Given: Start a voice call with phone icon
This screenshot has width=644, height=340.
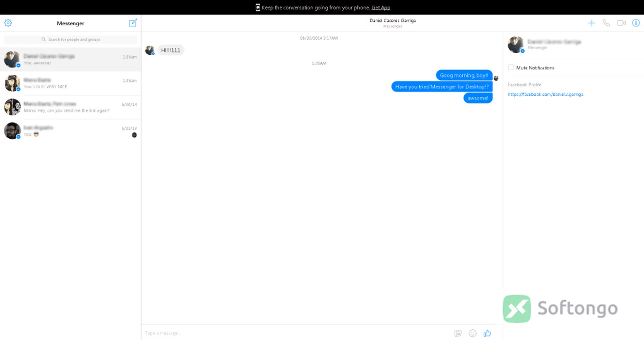Looking at the screenshot, I should (606, 23).
